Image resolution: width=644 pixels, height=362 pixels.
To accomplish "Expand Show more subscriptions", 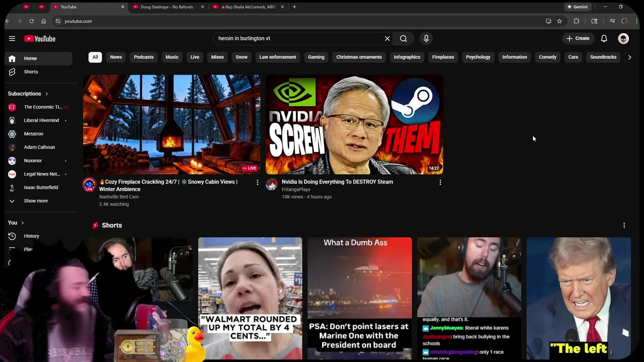I will (x=36, y=201).
